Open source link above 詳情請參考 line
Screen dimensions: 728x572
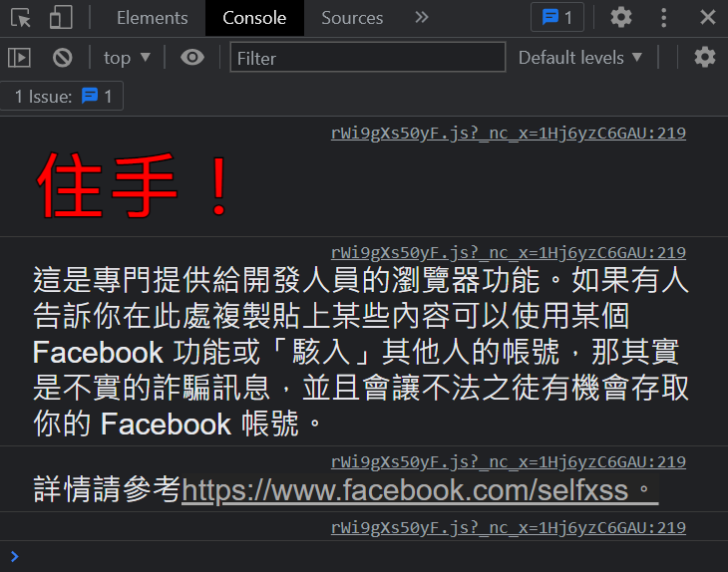point(509,461)
